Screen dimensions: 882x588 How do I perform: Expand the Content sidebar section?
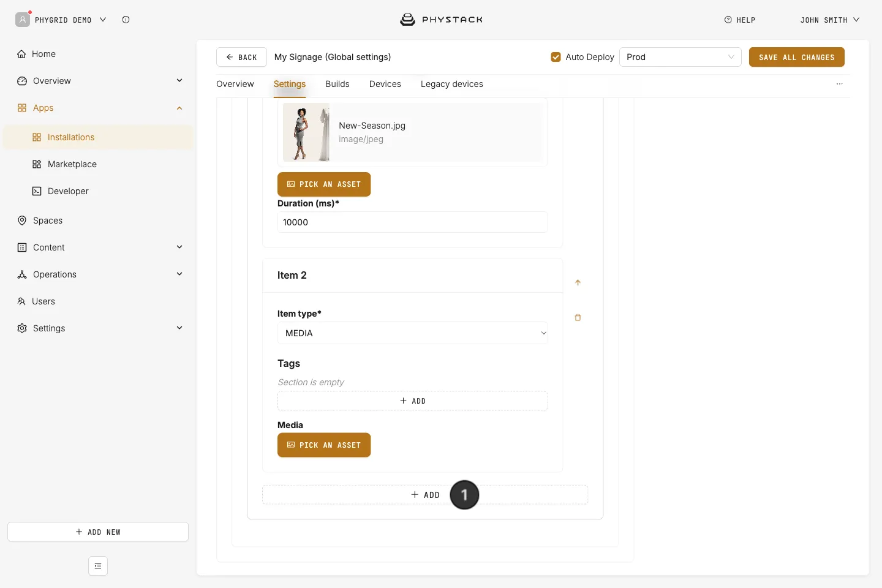(179, 247)
